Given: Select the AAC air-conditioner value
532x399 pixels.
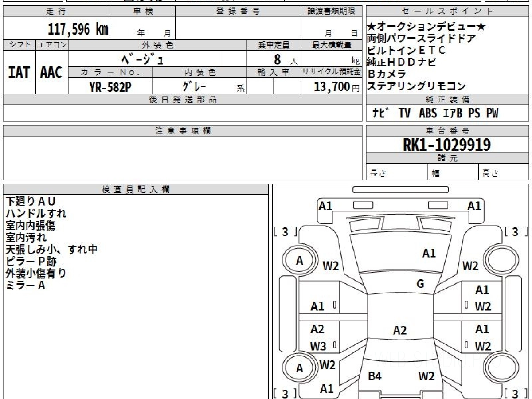Looking at the screenshot, I should coord(51,72).
